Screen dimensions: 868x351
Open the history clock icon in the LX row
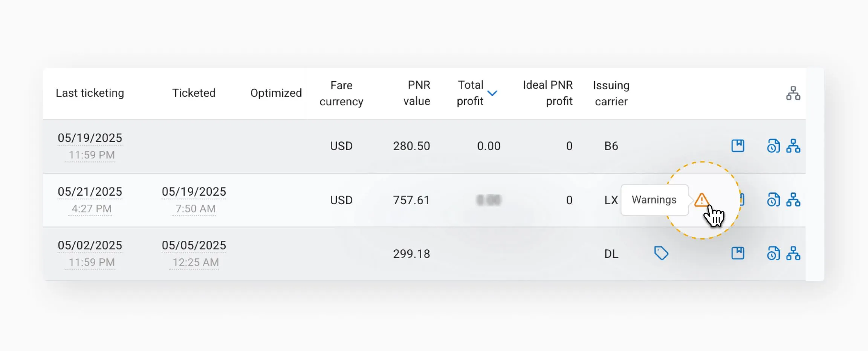tap(773, 200)
